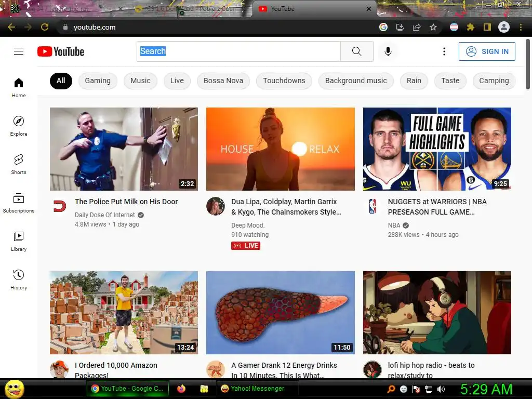
Task: Open 10,000 Amazon Packages video thumbnail
Action: [x=124, y=312]
